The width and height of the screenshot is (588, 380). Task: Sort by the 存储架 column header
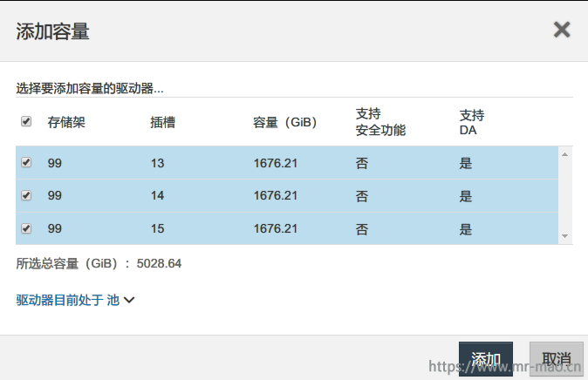click(x=66, y=122)
